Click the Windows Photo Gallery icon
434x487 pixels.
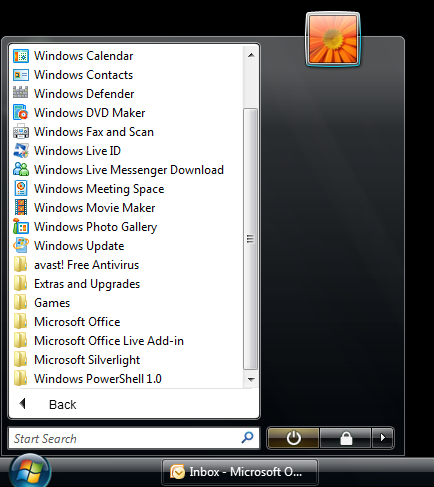click(21, 227)
